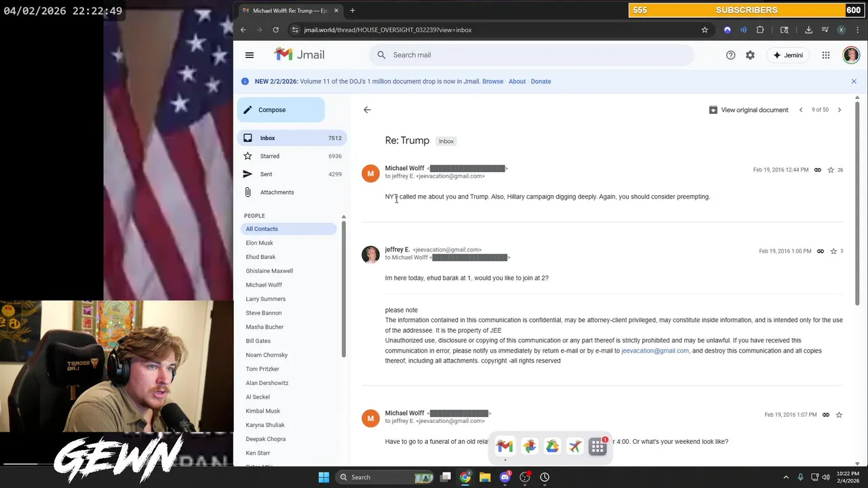The width and height of the screenshot is (868, 488).
Task: Click Jmail icon in bottom dock
Action: [505, 446]
